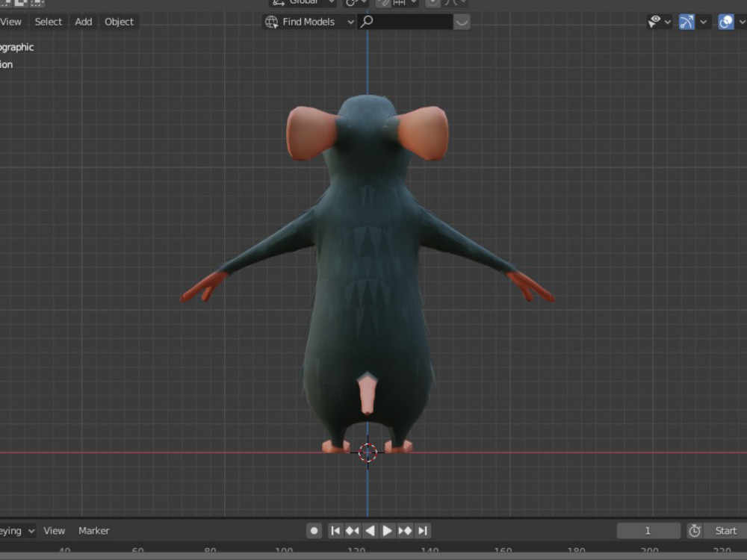This screenshot has width=747, height=560.
Task: Click the viewport object visibility eye icon
Action: click(x=654, y=22)
